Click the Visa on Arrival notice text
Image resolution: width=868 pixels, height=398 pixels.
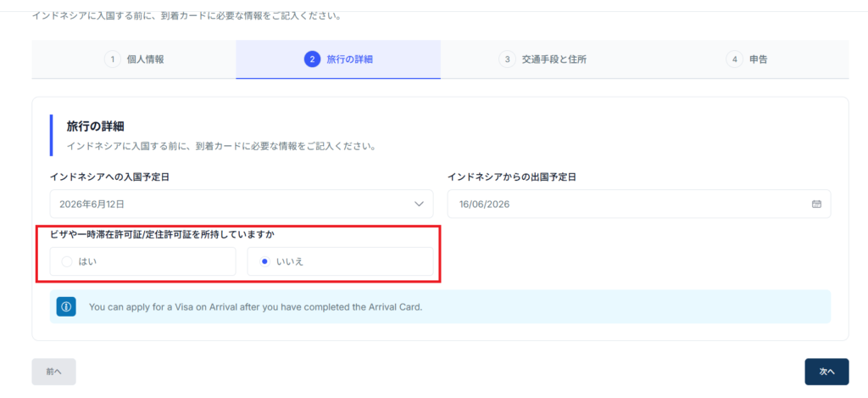pyautogui.click(x=255, y=306)
